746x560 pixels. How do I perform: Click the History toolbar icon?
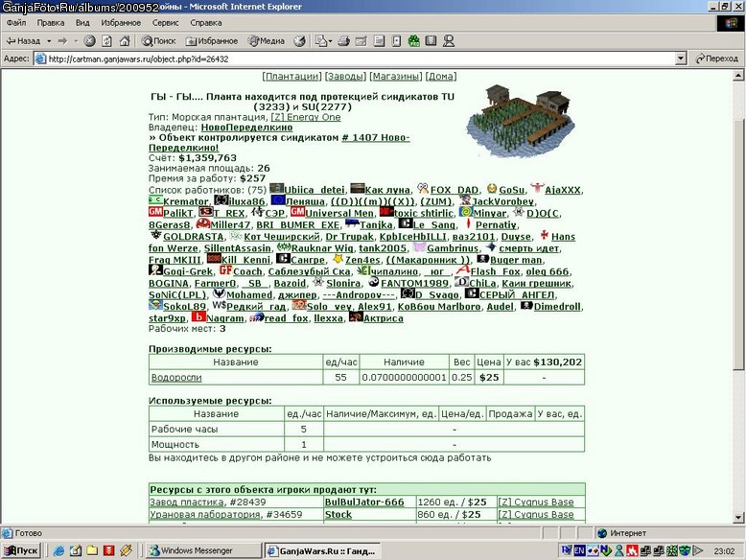(x=299, y=41)
